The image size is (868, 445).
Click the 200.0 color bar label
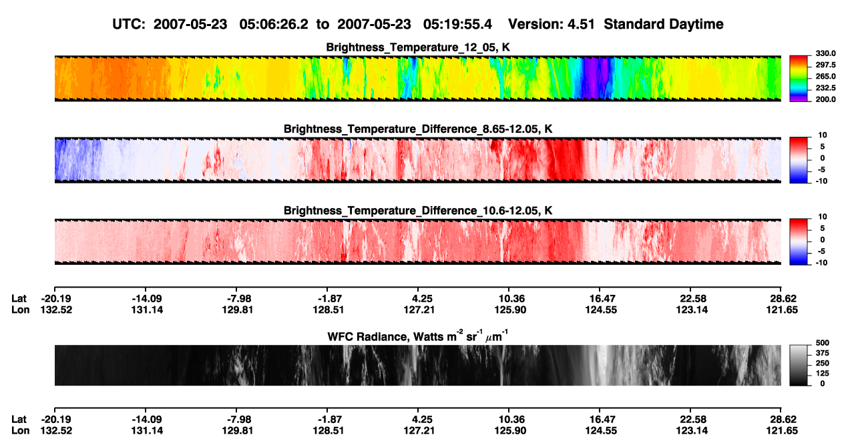click(826, 99)
